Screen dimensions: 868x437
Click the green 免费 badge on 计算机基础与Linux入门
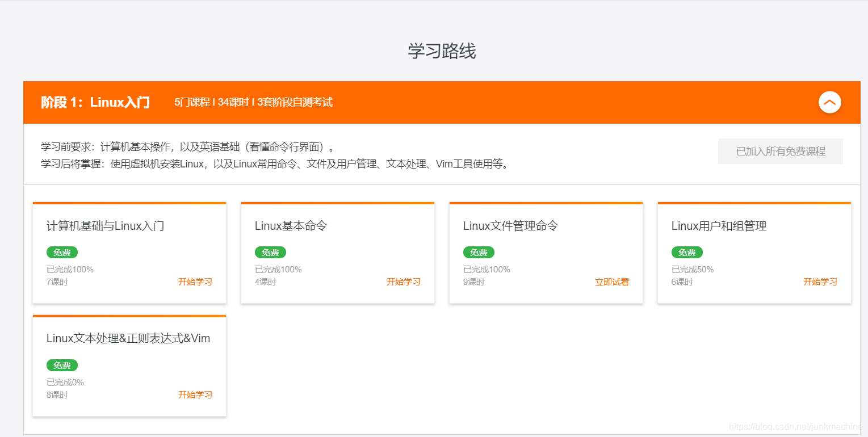(62, 252)
